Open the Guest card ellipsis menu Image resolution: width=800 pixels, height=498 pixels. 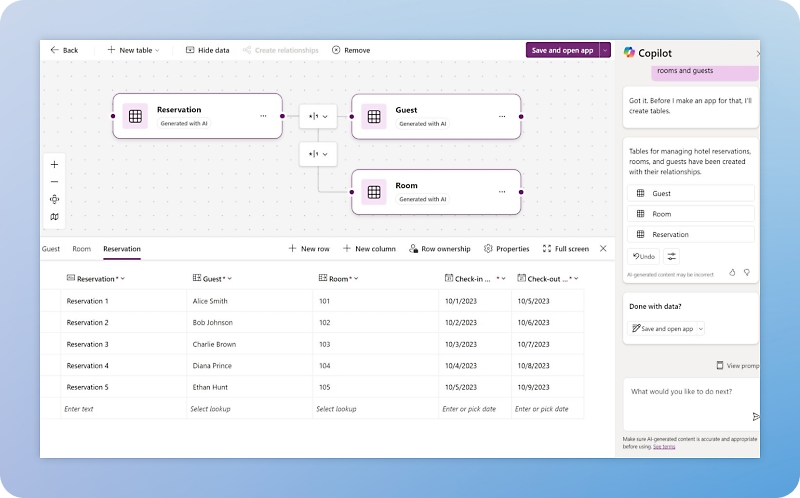click(x=502, y=116)
